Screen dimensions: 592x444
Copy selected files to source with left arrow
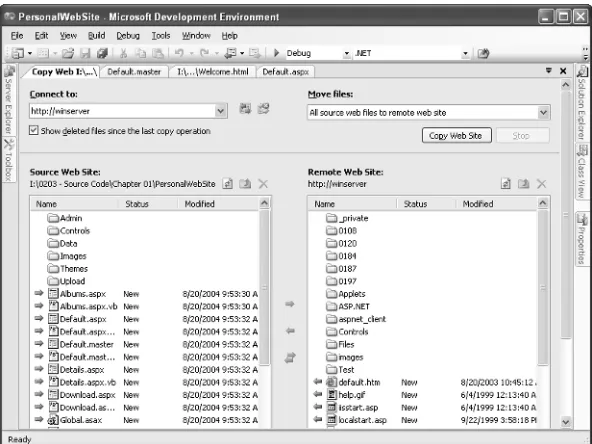click(290, 331)
